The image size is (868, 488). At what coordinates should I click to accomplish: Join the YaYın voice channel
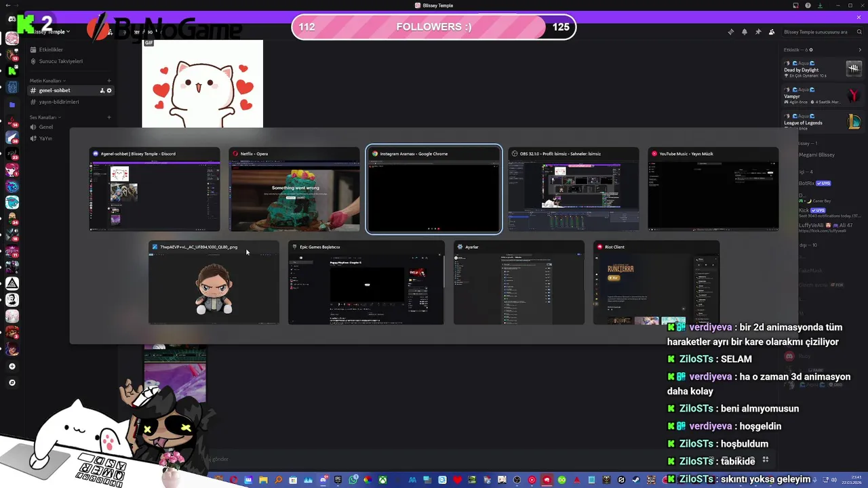(45, 138)
